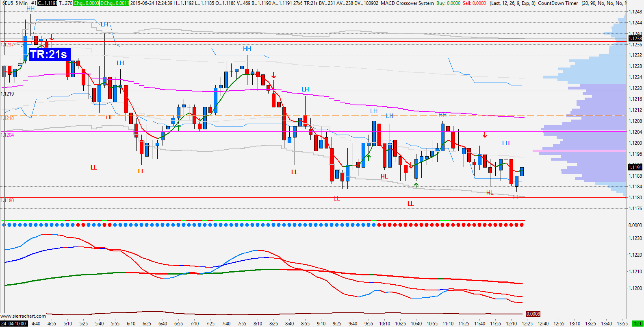Click the 10:40 time axis label

pos(416,324)
